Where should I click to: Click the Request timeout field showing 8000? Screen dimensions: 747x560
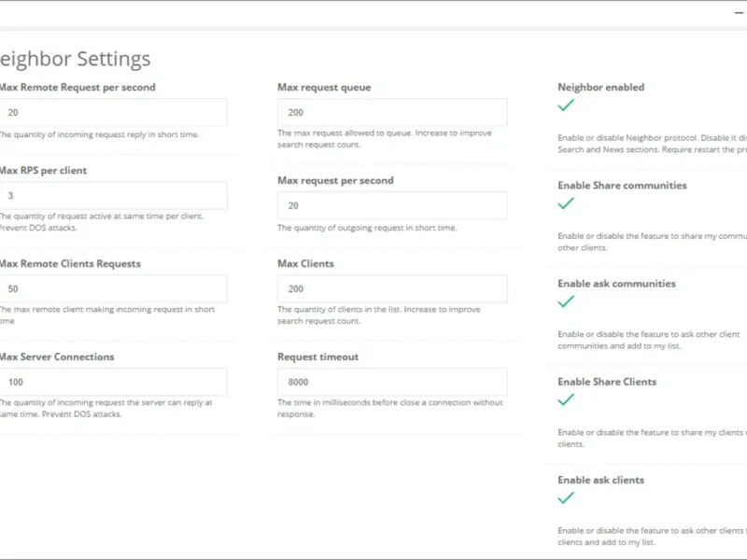coord(392,382)
